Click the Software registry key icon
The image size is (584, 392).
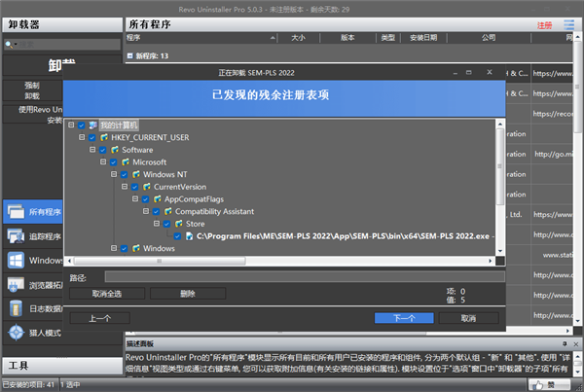115,150
